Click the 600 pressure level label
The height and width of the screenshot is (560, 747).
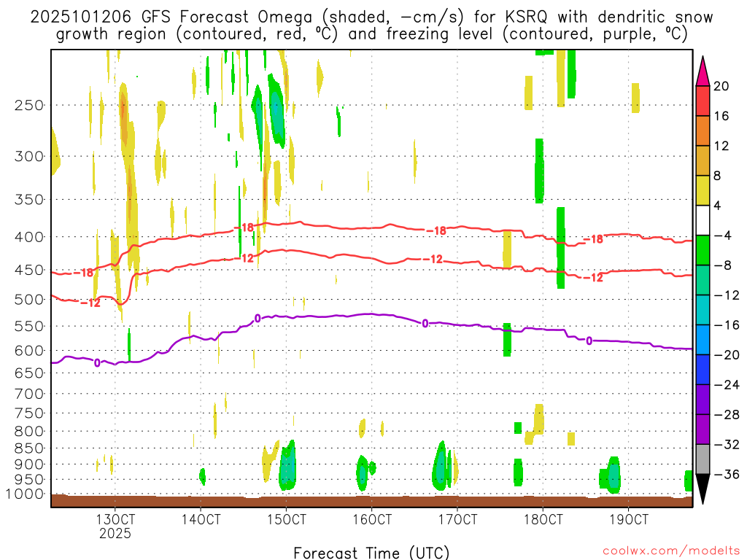pos(29,351)
